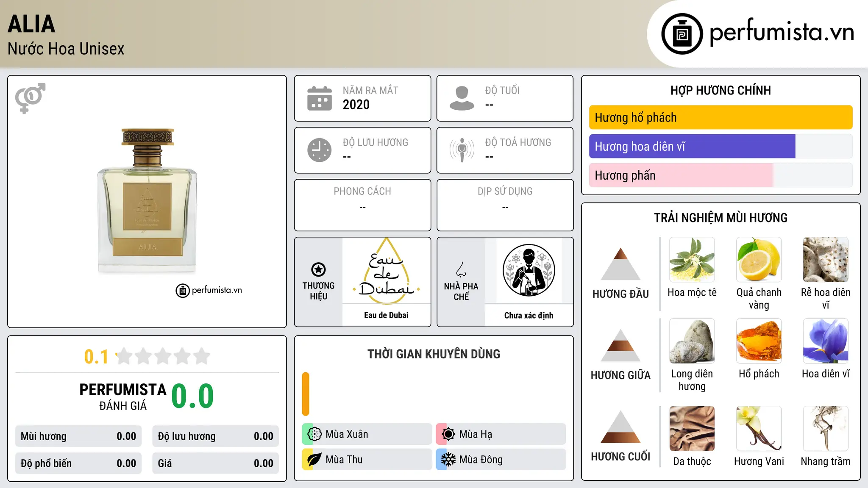Open the Eau de Dubai brand name link
Image resolution: width=868 pixels, height=488 pixels.
[386, 315]
